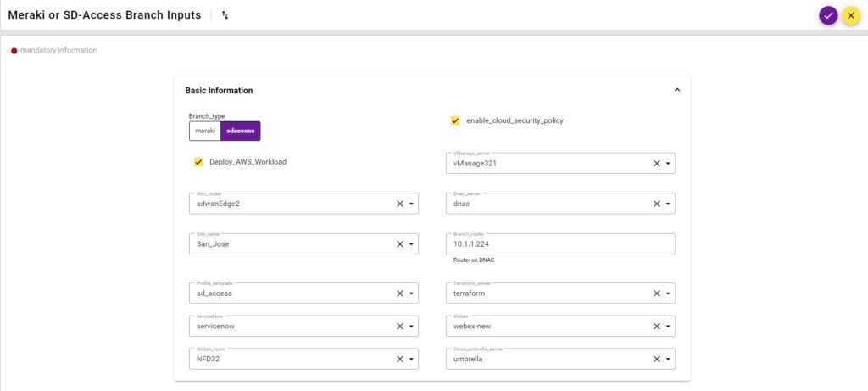Select the meraki branch type
Viewport: 868px width, 391px height.
click(205, 131)
